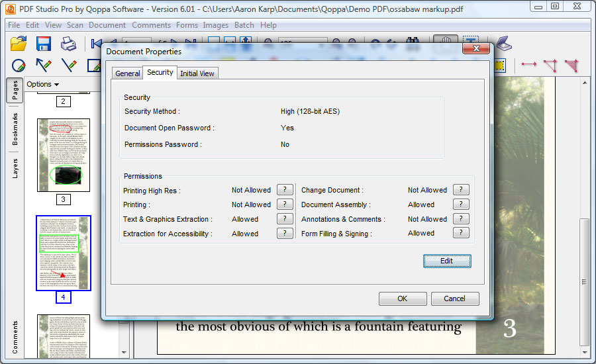This screenshot has height=364, width=596.
Task: Open the Forms menu
Action: tap(187, 25)
